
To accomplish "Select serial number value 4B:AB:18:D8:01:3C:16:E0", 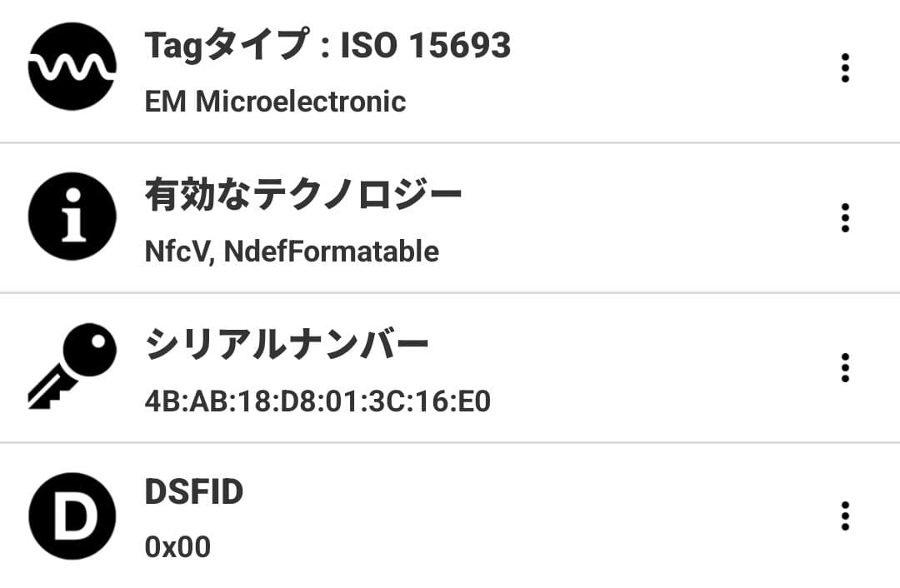I will pyautogui.click(x=317, y=401).
